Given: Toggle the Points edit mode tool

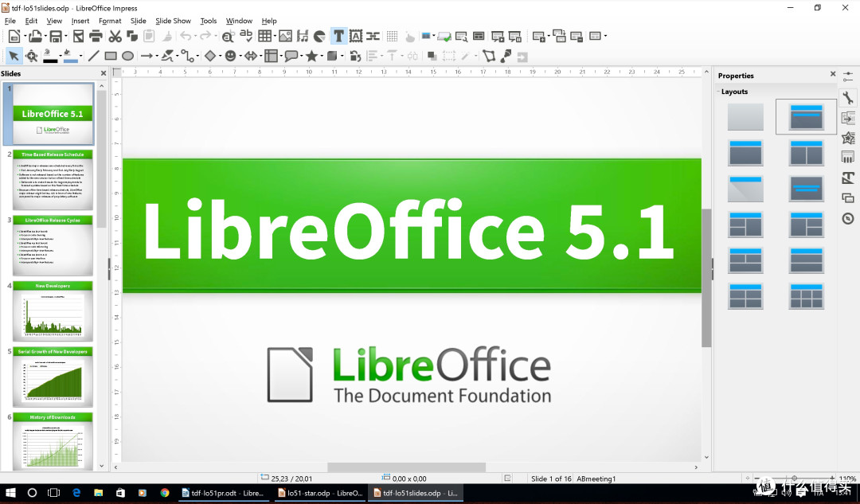Looking at the screenshot, I should [x=489, y=56].
